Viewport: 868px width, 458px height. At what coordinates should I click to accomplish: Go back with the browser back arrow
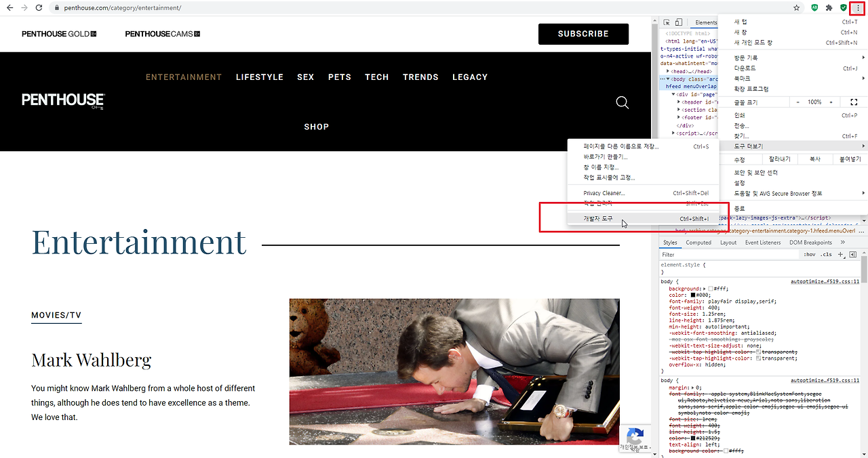9,7
